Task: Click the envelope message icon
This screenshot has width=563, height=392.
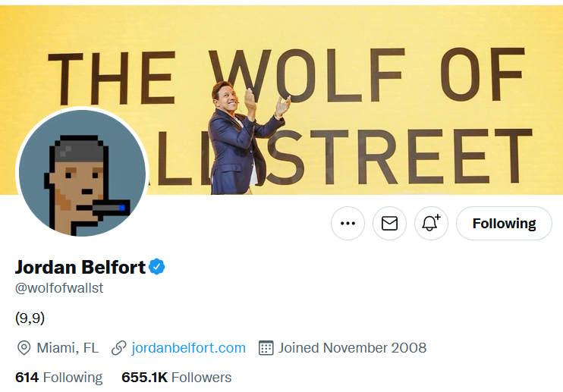Action: pyautogui.click(x=389, y=224)
